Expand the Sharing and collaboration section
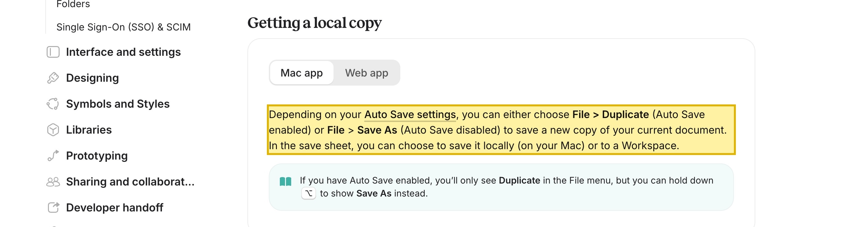Viewport: 868px width, 227px height. click(x=130, y=182)
